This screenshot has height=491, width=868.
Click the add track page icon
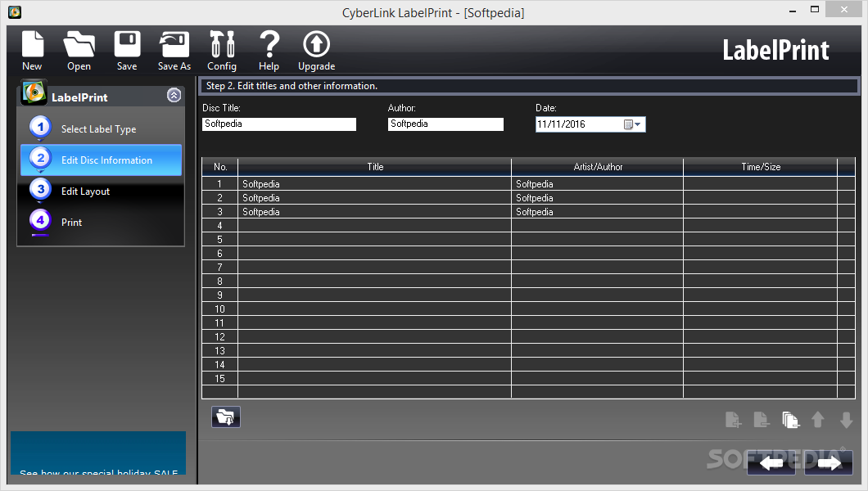coord(733,420)
